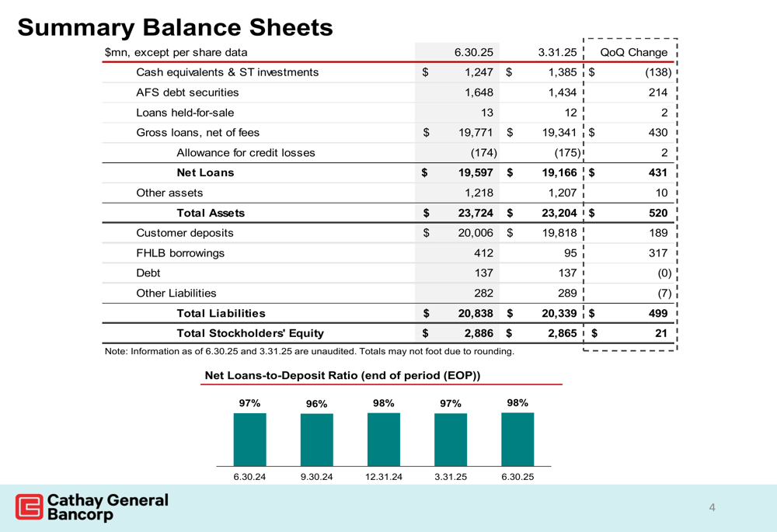Select the Summary Balance Sheets title
The image size is (777, 532).
(x=175, y=27)
